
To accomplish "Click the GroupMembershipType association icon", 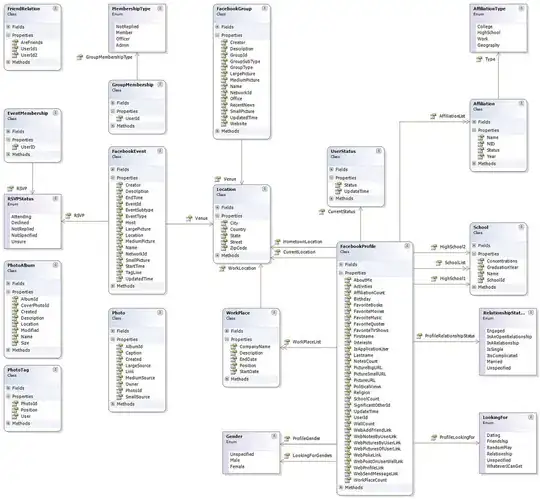I will click(80, 57).
